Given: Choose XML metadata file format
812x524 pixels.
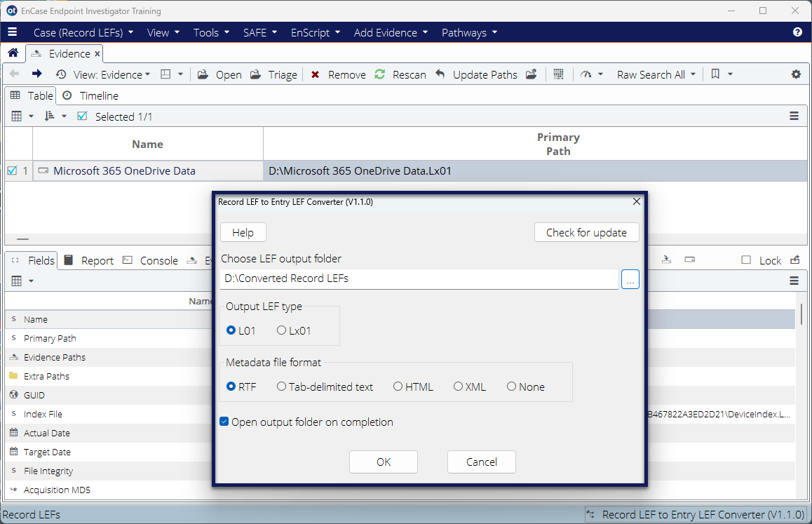Looking at the screenshot, I should 458,386.
